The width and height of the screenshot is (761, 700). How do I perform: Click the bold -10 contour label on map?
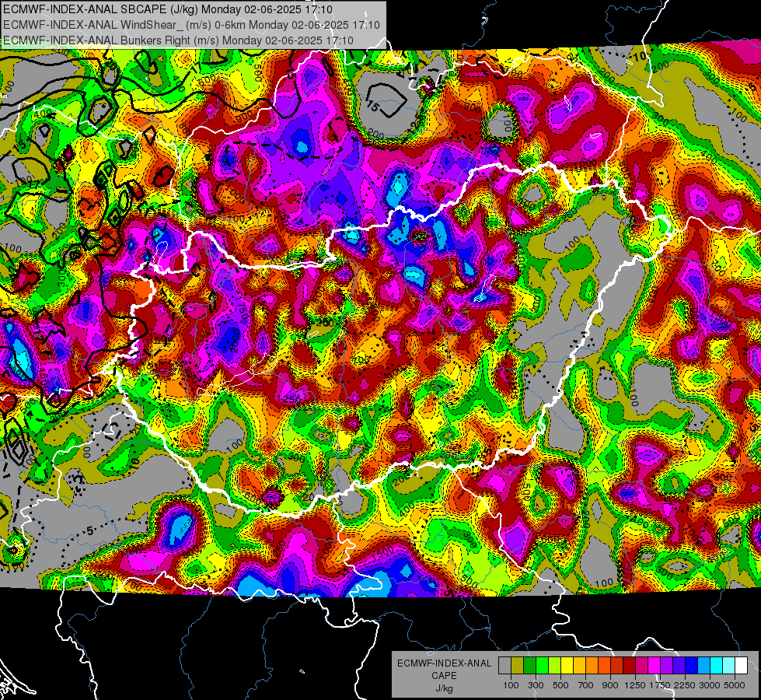coord(639,56)
